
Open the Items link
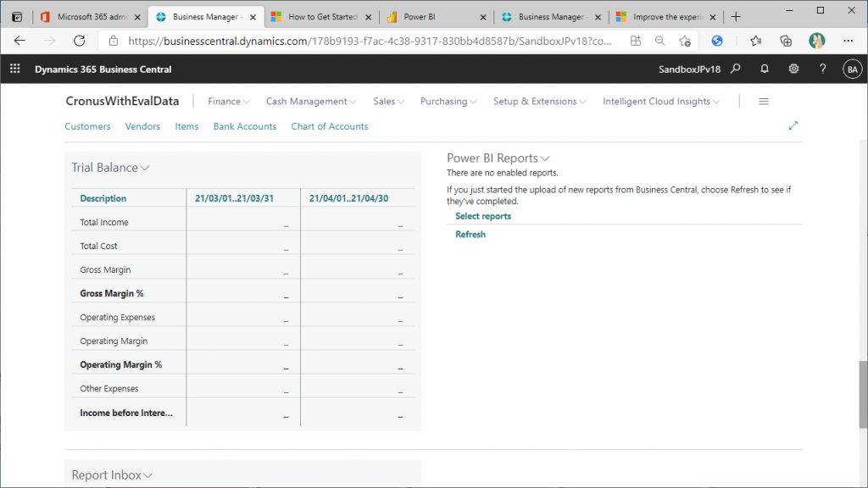coord(186,126)
